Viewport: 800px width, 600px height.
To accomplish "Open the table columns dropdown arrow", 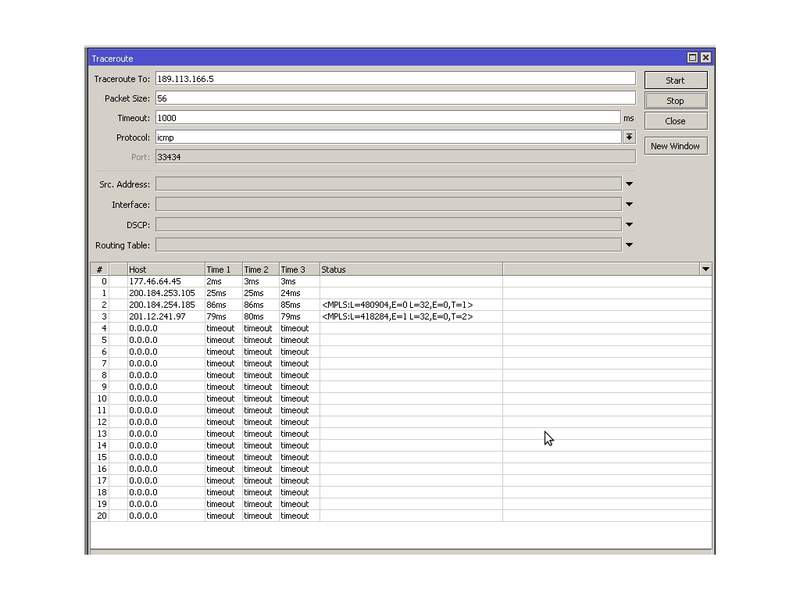I will tap(706, 269).
